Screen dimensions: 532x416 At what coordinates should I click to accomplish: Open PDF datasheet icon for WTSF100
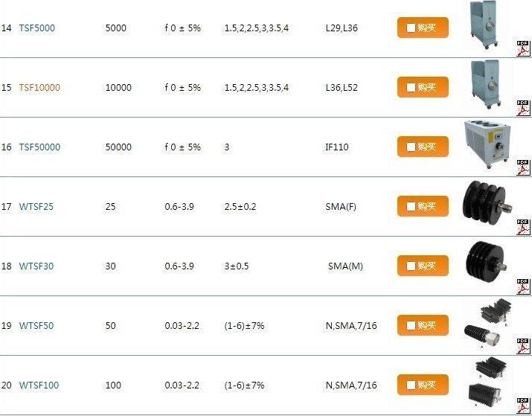tap(524, 405)
